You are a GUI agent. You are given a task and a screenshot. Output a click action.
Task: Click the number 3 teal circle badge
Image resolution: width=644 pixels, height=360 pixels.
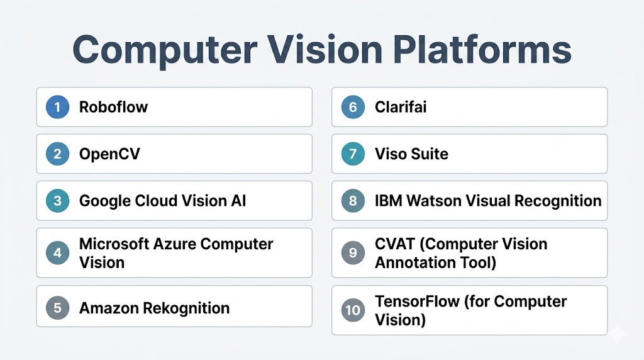pyautogui.click(x=57, y=201)
